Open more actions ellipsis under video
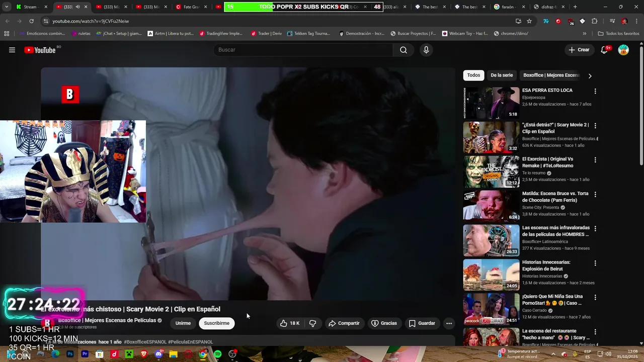Screen dimensions: 644x362 pos(449,323)
